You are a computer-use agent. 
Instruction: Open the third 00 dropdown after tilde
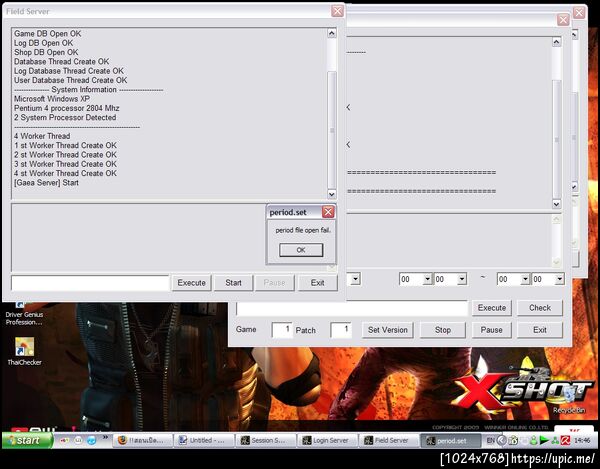[525, 279]
